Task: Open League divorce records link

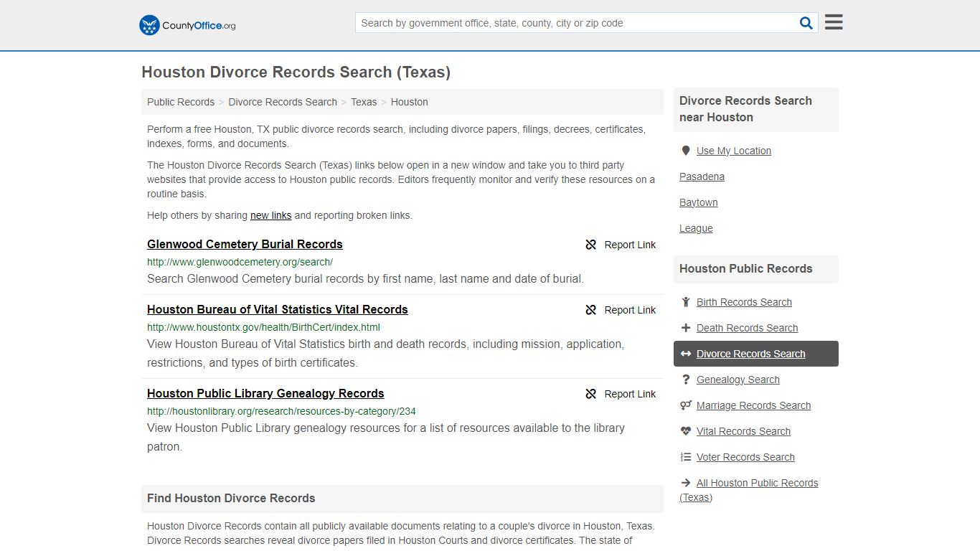Action: pyautogui.click(x=696, y=228)
